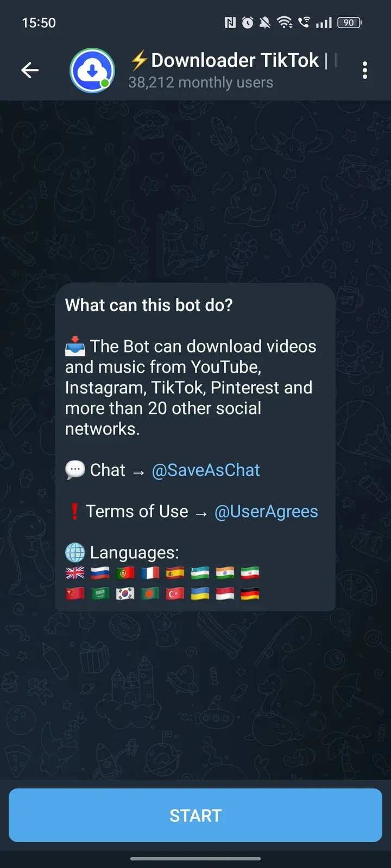Open the three-dot options menu

(365, 70)
